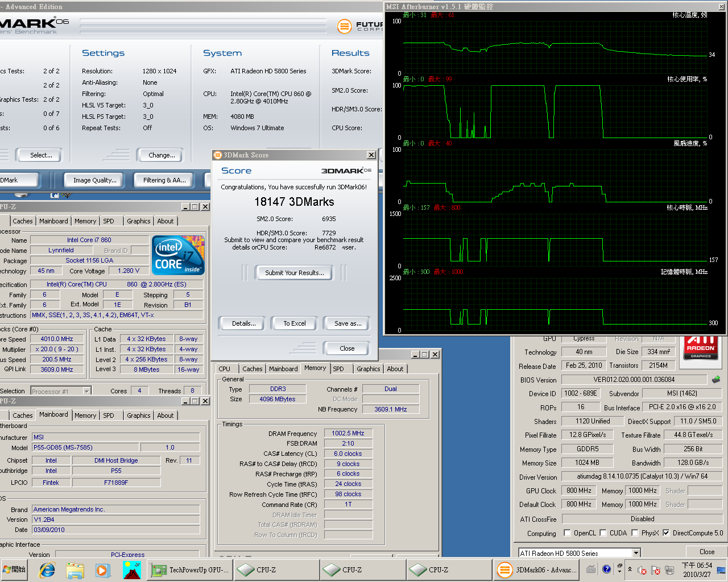The image size is (728, 582).
Task: Click the network status tray icon
Action: [669, 570]
